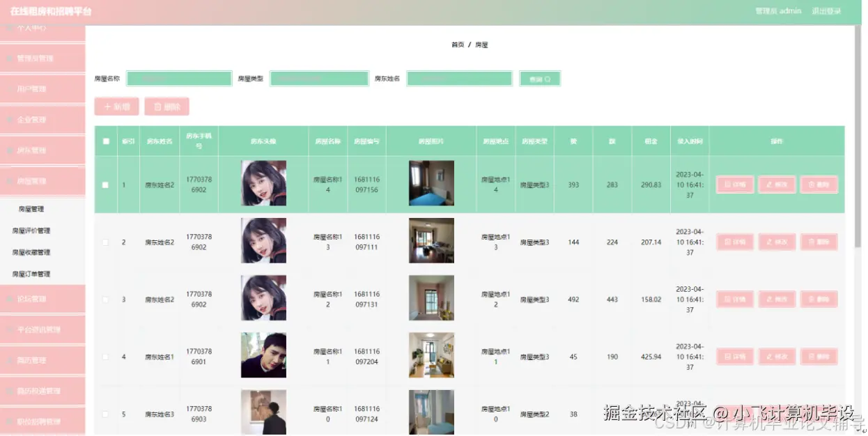The height and width of the screenshot is (436, 868).
Task: Go to 首页 in the breadcrumb
Action: pyautogui.click(x=458, y=45)
